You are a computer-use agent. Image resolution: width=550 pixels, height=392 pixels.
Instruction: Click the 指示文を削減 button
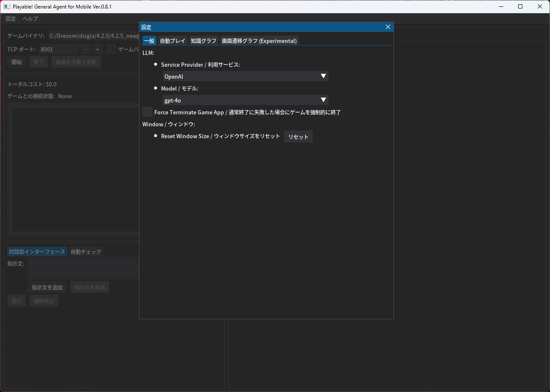[90, 287]
